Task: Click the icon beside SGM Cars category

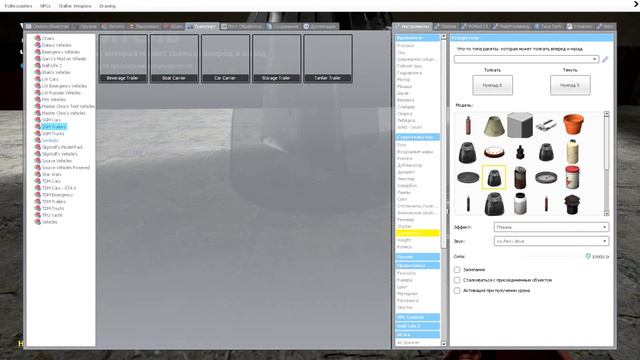Action: (x=38, y=120)
